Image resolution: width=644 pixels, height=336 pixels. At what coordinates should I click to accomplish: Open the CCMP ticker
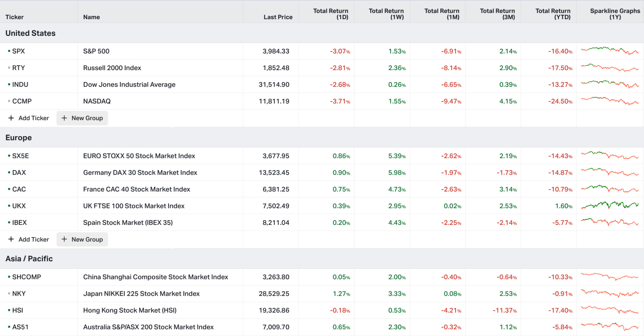click(22, 101)
